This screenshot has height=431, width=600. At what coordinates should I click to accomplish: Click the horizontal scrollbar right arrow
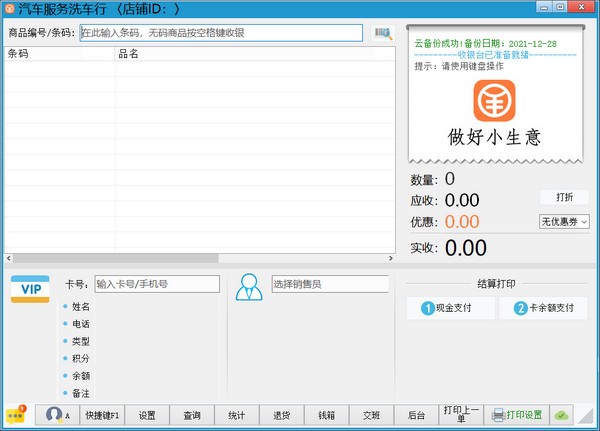coord(391,258)
